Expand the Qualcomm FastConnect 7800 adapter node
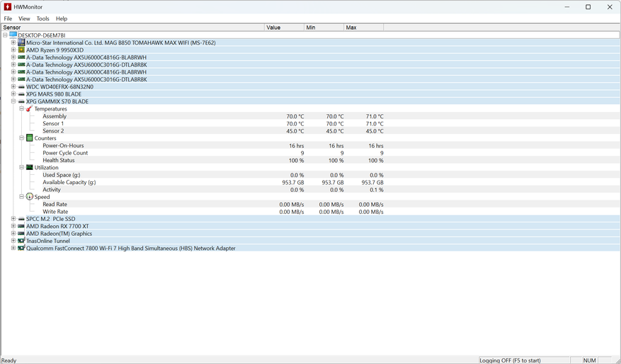621x364 pixels. (x=13, y=248)
